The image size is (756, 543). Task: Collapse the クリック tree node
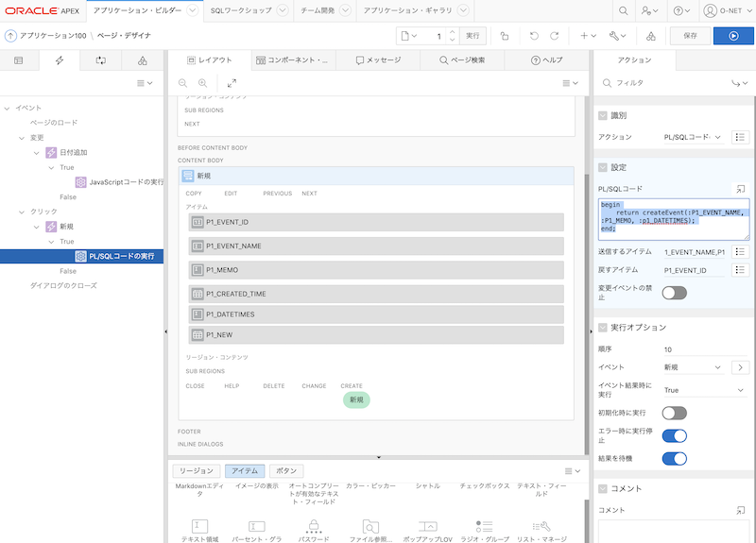coord(21,212)
